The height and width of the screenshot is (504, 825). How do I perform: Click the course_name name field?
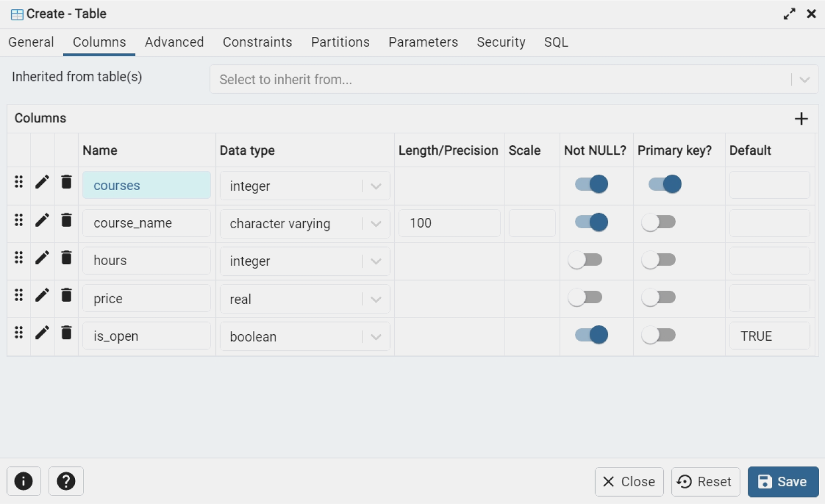point(146,223)
